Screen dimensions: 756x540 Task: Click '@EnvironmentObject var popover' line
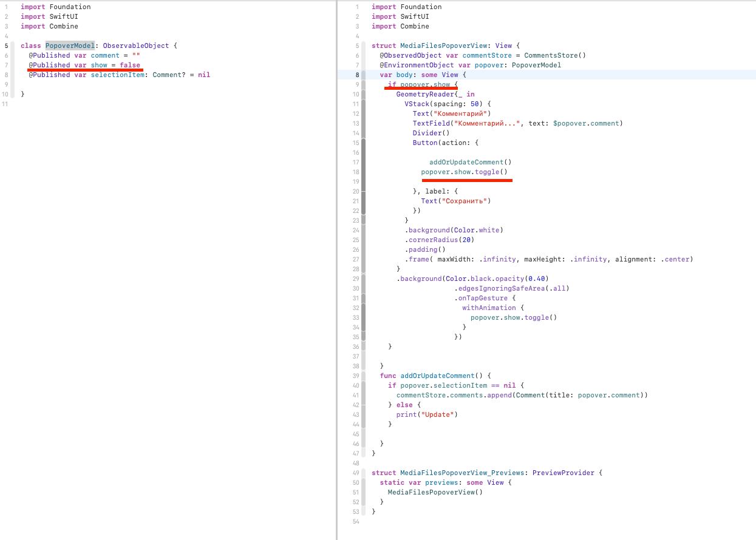click(x=471, y=65)
